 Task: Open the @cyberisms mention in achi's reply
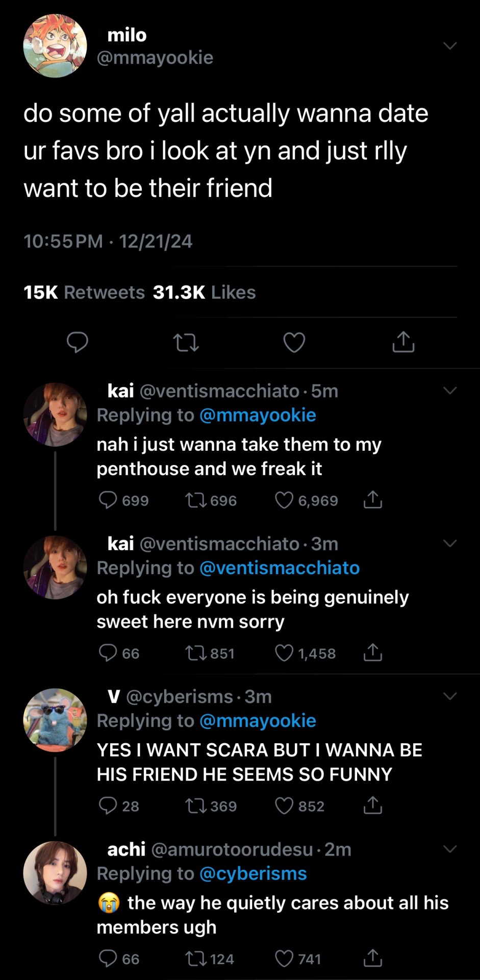point(253,874)
